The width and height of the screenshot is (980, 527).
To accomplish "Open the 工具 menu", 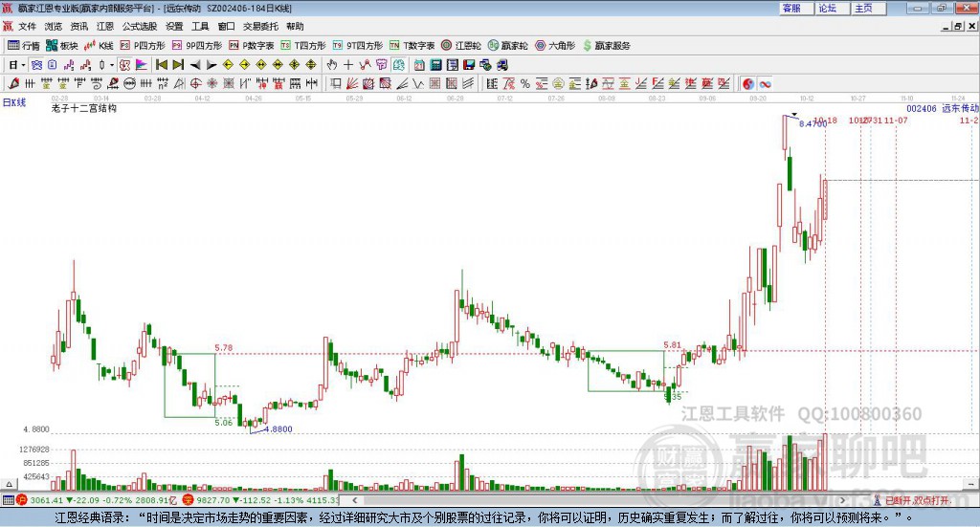I will (200, 26).
